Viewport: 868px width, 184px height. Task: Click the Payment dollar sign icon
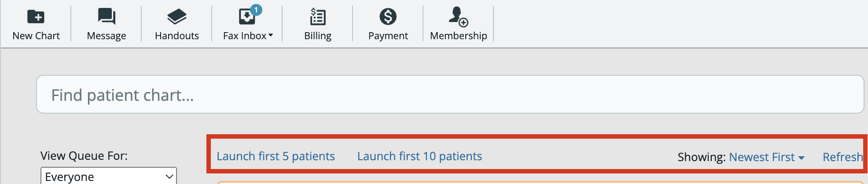point(388,17)
